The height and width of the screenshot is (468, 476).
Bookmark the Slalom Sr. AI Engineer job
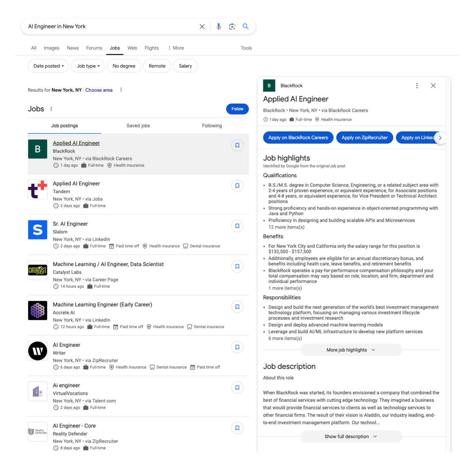pos(237,226)
